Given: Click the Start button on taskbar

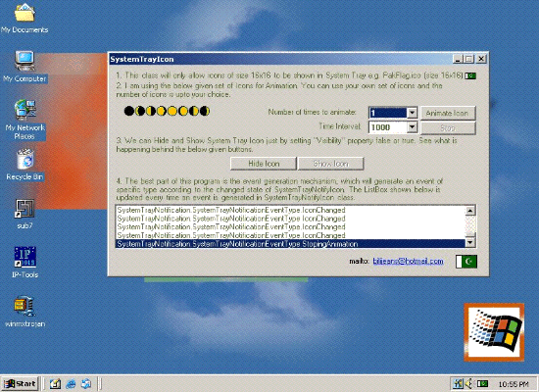Looking at the screenshot, I should pyautogui.click(x=20, y=383).
